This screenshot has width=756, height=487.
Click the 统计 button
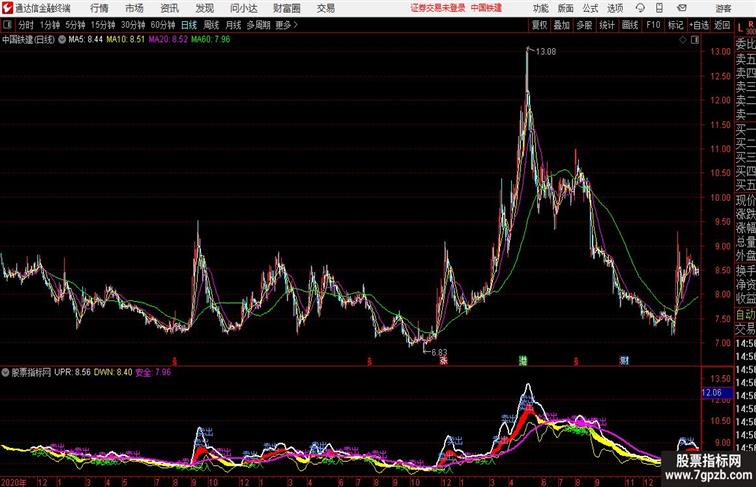coord(607,25)
